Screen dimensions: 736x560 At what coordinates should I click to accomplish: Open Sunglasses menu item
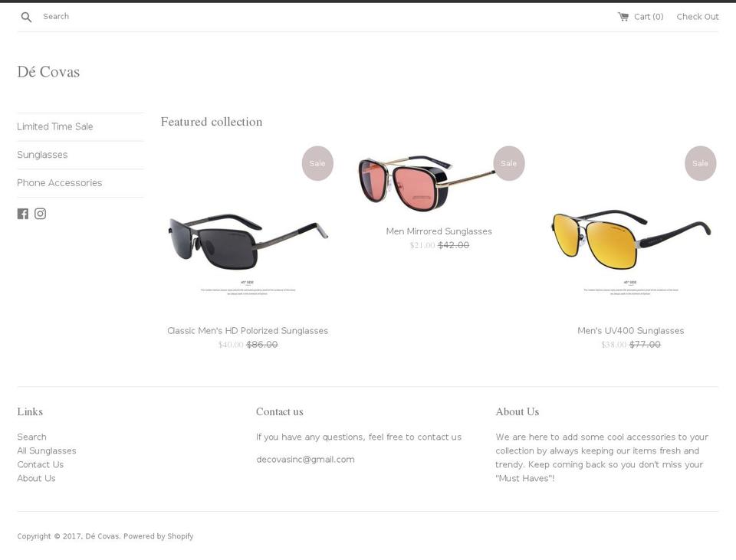click(x=42, y=155)
